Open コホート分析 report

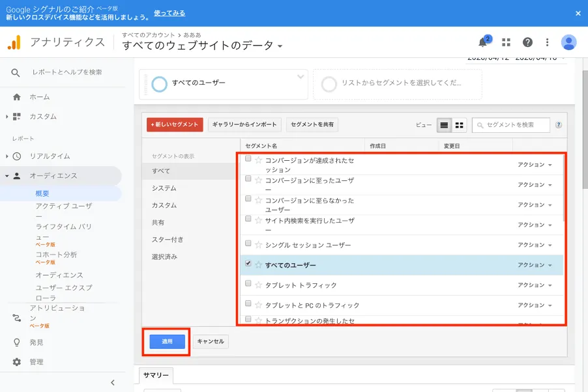(x=56, y=255)
